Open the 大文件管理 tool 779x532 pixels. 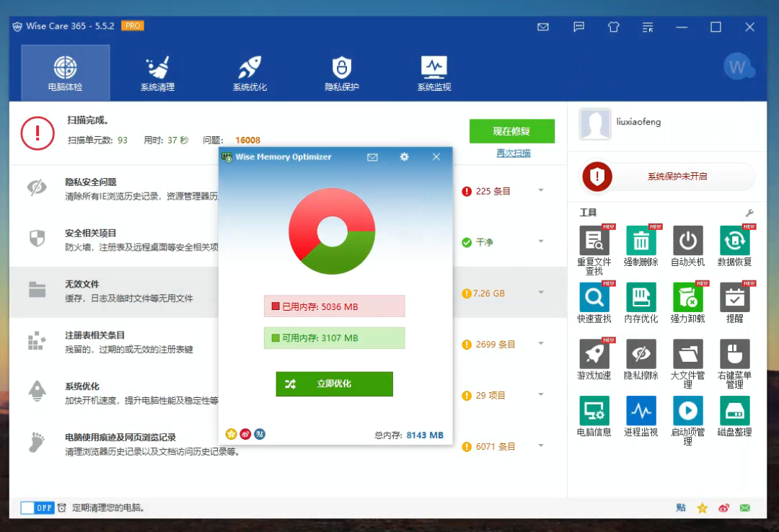click(x=687, y=363)
